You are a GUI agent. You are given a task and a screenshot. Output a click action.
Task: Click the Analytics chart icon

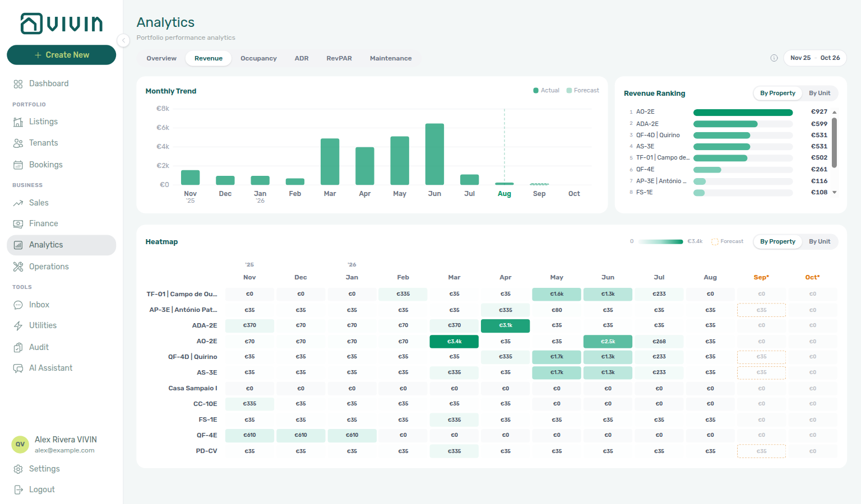18,245
